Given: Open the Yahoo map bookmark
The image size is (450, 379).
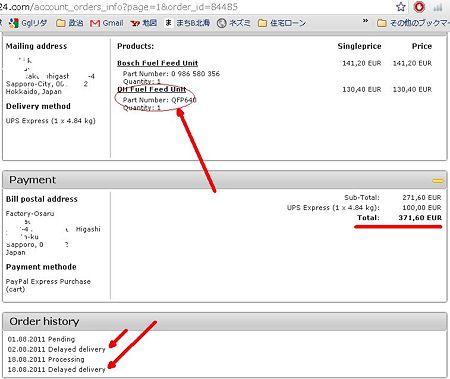Looking at the screenshot, I should tap(144, 23).
